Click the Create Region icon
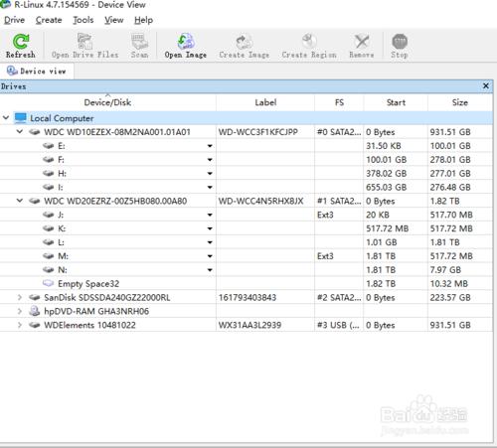 309,42
